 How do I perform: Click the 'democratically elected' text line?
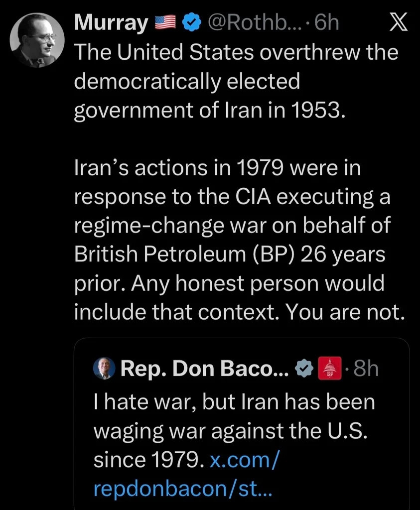pyautogui.click(x=187, y=81)
